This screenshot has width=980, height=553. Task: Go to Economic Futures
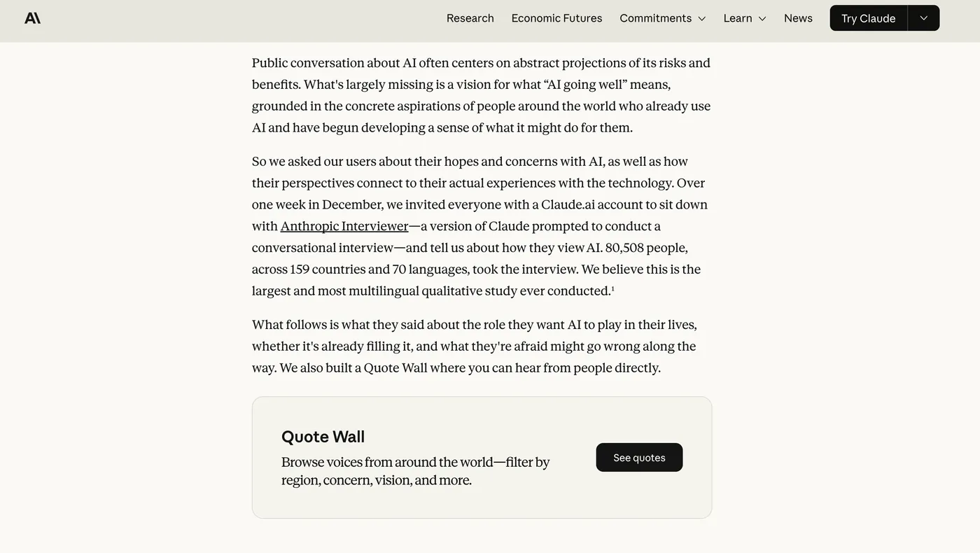tap(556, 18)
